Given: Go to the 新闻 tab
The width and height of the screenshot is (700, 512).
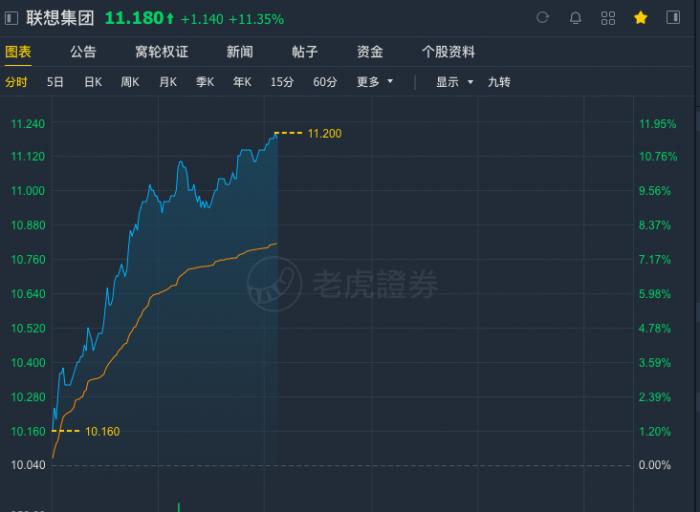Looking at the screenshot, I should 240,52.
